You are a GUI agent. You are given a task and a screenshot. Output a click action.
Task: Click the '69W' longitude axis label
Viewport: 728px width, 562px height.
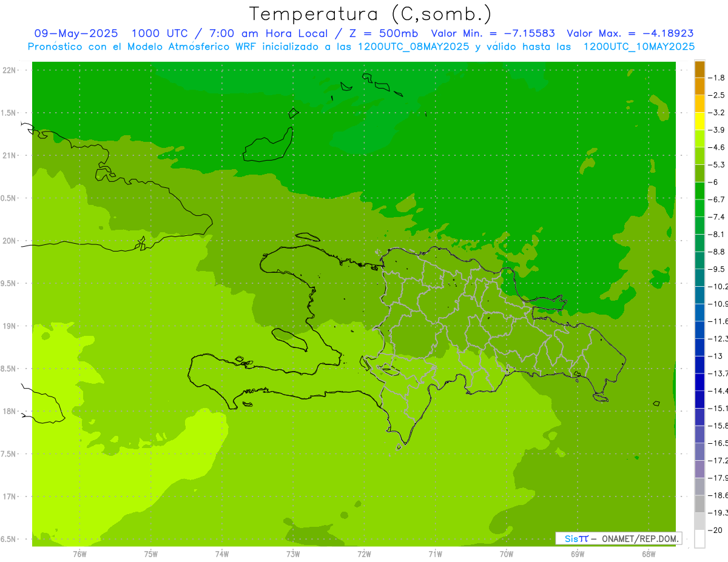(x=577, y=554)
